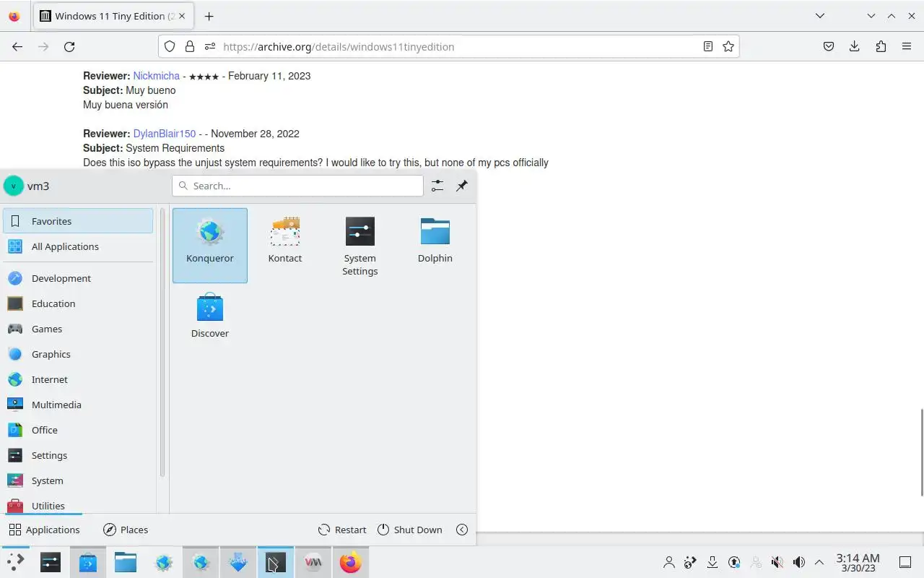Pin the application launcher open

coord(462,186)
